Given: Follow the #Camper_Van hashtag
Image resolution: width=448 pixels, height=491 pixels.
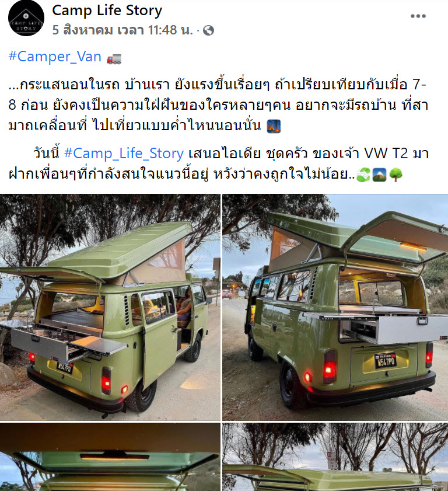Looking at the screenshot, I should click(55, 57).
